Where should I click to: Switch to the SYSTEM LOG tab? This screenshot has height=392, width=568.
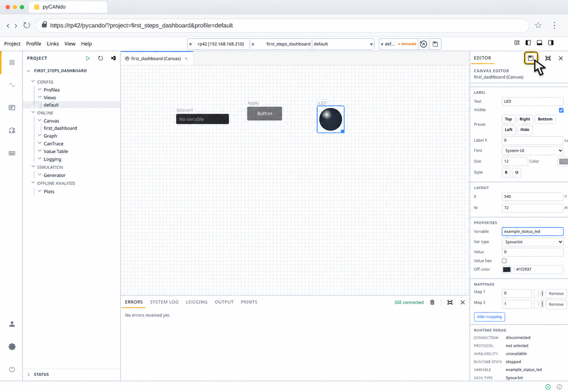click(x=164, y=302)
